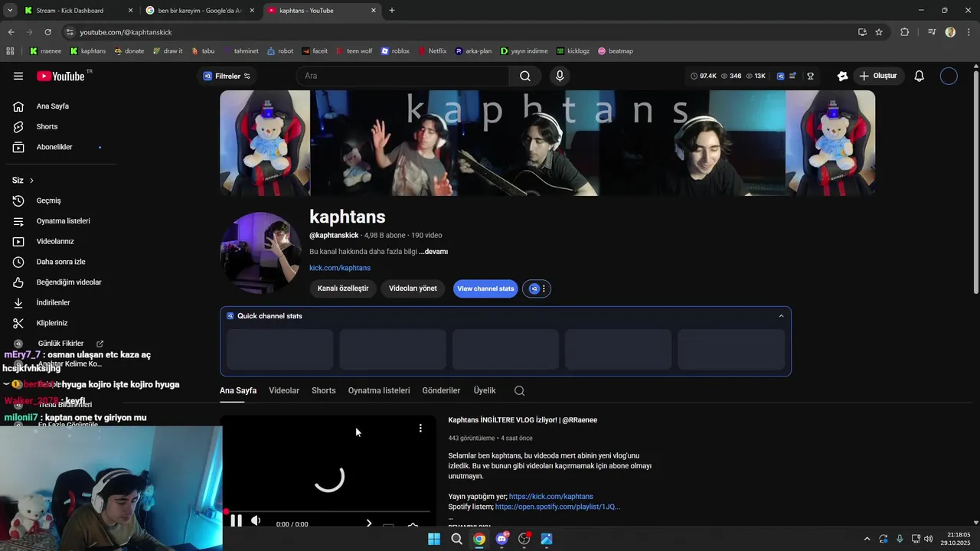
Task: Open Chrome tab search dropdown arrow
Action: point(9,11)
